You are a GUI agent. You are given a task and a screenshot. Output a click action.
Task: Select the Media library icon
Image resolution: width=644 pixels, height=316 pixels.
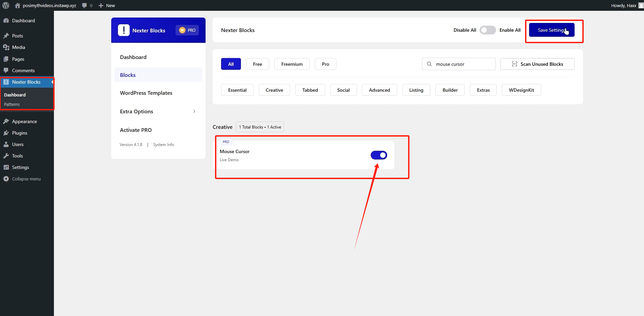(x=7, y=47)
